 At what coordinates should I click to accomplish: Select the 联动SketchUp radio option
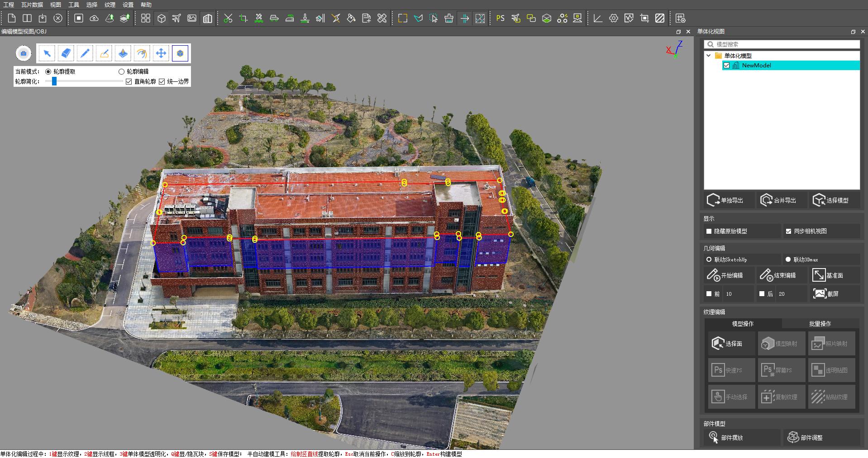point(709,260)
